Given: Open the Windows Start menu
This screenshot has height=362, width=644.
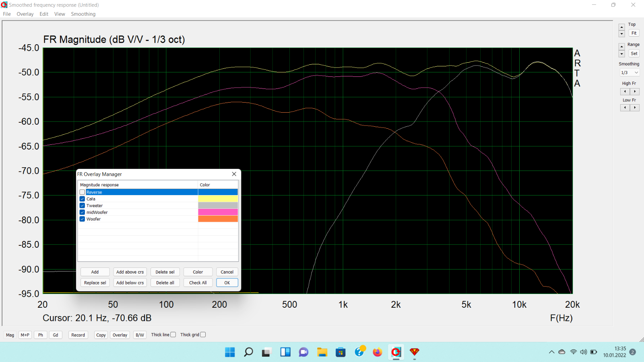Looking at the screenshot, I should (x=230, y=352).
